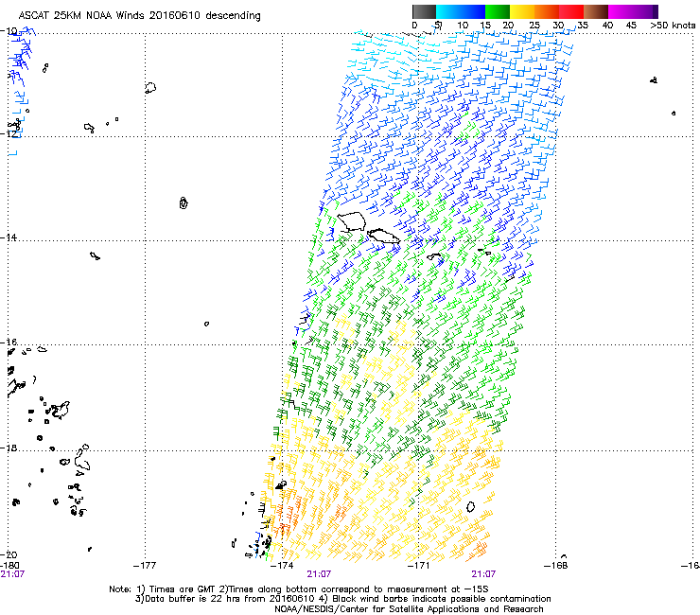
Task: Click the yellow 20–25 knots legend color
Action: (x=522, y=11)
